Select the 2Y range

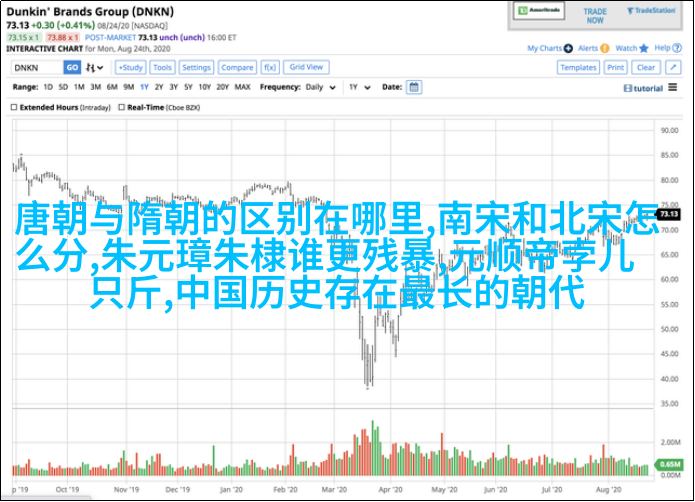pyautogui.click(x=159, y=87)
